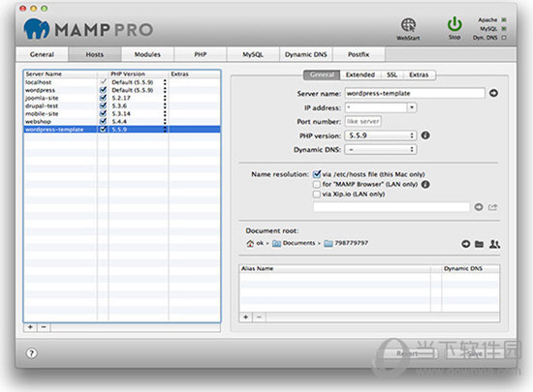This screenshot has height=392, width=533.
Task: Open Extras host settings tab
Action: pyautogui.click(x=419, y=75)
